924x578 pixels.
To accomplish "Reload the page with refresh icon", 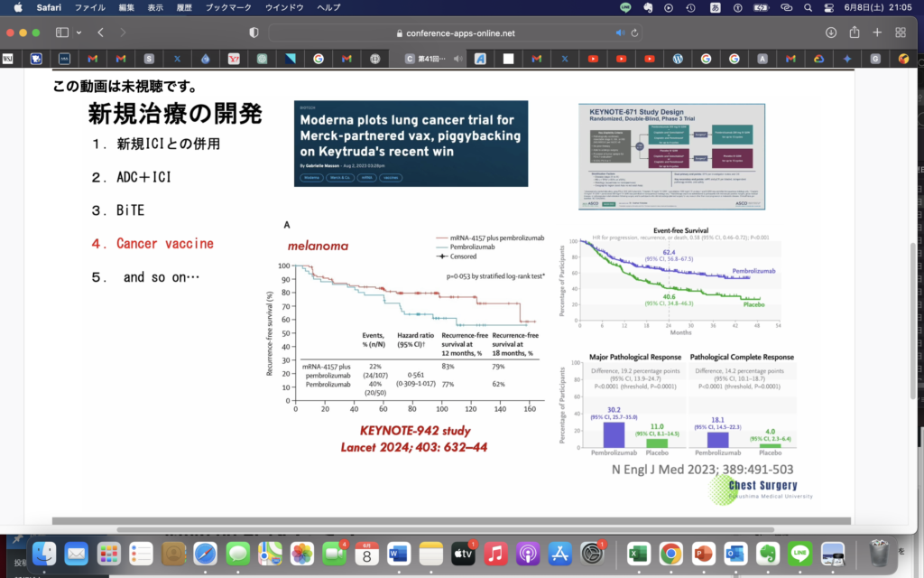I will (635, 33).
